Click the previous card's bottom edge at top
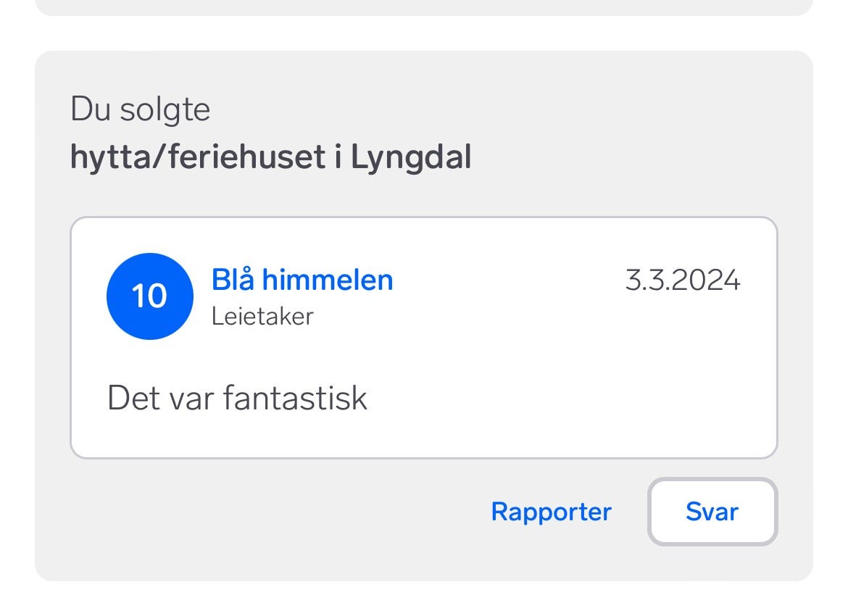This screenshot has height=616, width=848. [x=424, y=7]
